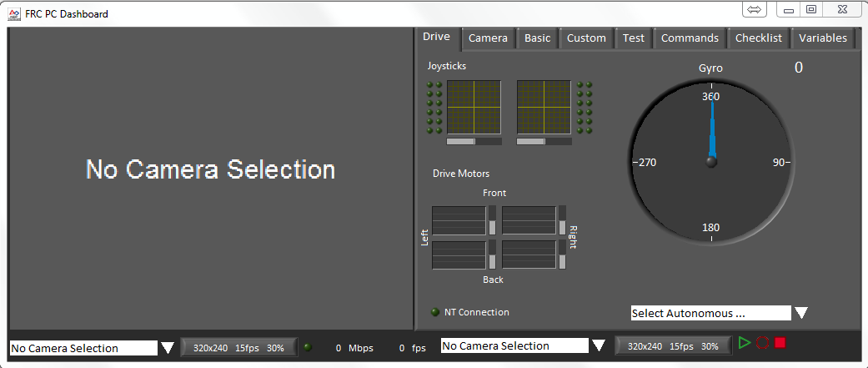This screenshot has height=368, width=868.
Task: Select the Test tab
Action: click(634, 38)
